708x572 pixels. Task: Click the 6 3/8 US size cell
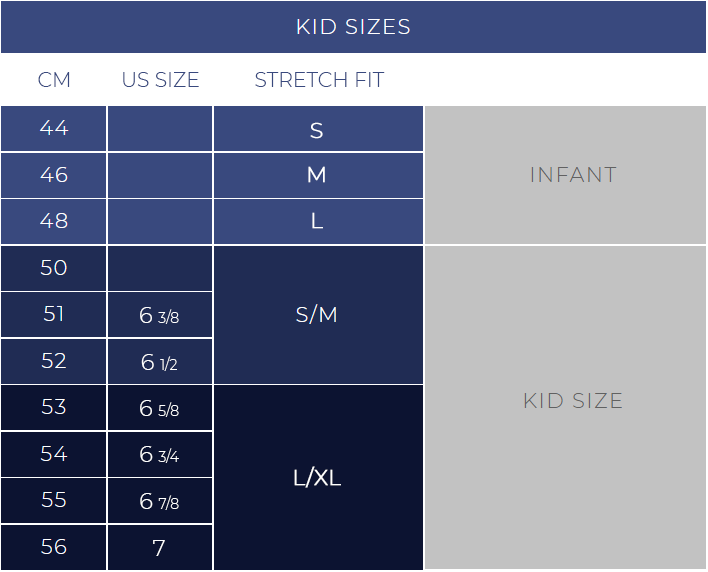pyautogui.click(x=160, y=315)
